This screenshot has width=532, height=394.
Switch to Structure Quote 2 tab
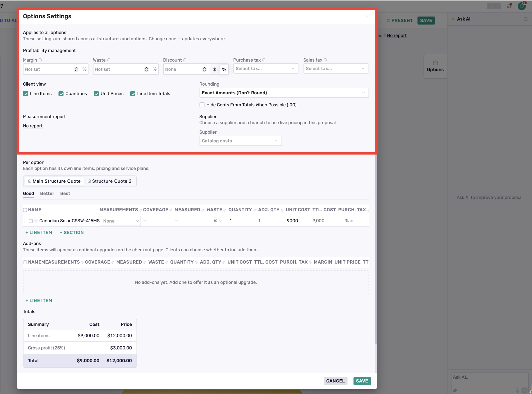[x=109, y=181]
